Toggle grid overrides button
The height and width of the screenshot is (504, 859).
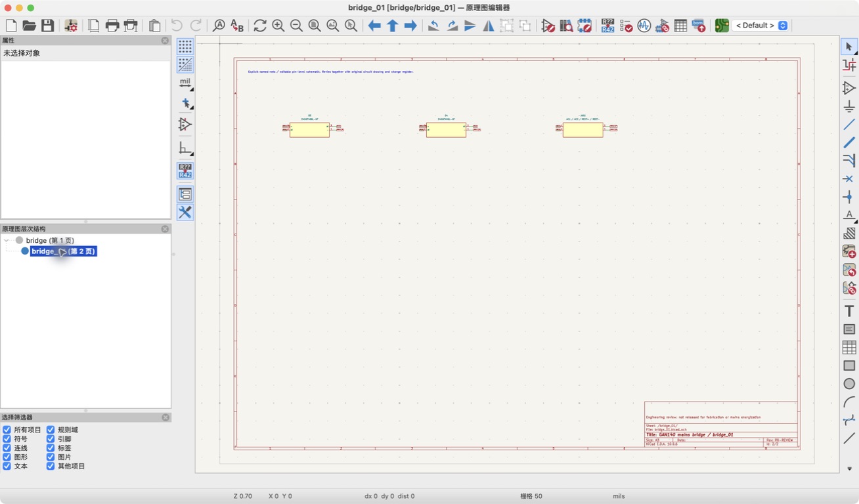(185, 64)
